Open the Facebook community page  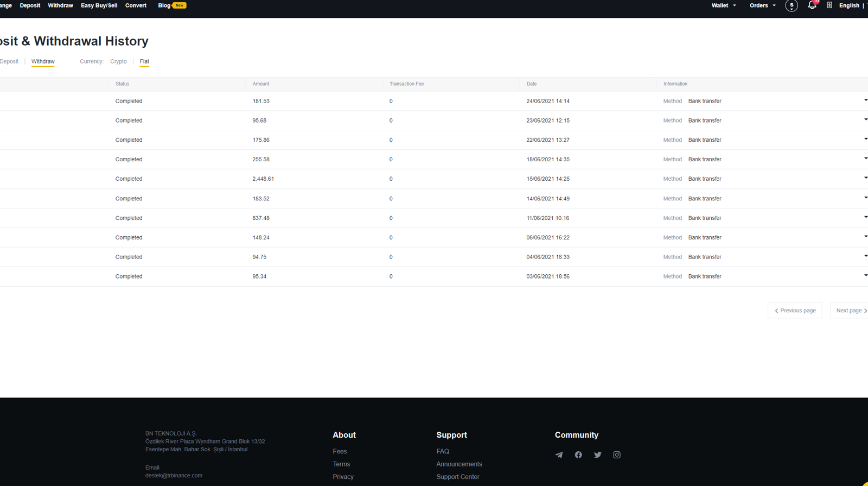pyautogui.click(x=578, y=455)
